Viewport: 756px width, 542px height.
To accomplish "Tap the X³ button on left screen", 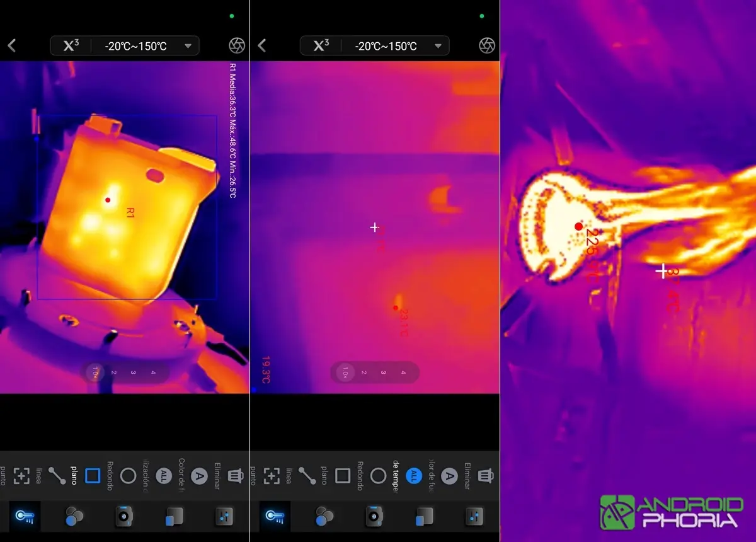I will pyautogui.click(x=71, y=45).
